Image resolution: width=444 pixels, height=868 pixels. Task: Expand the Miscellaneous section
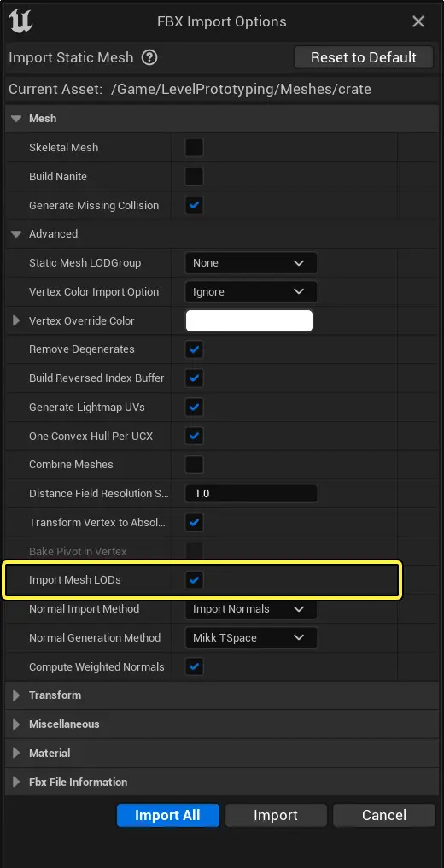[x=16, y=724]
